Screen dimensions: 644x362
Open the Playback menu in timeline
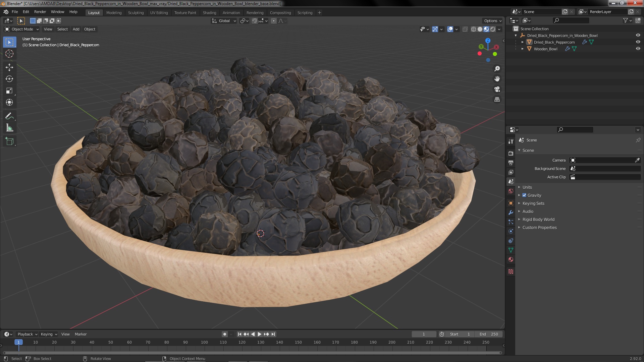pyautogui.click(x=27, y=334)
